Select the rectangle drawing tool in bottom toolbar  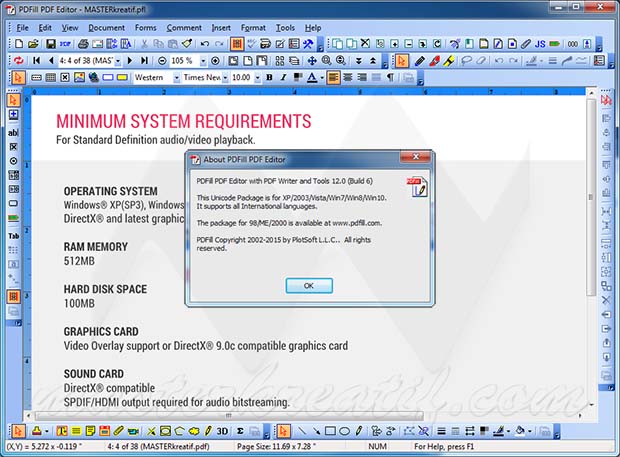[330, 431]
